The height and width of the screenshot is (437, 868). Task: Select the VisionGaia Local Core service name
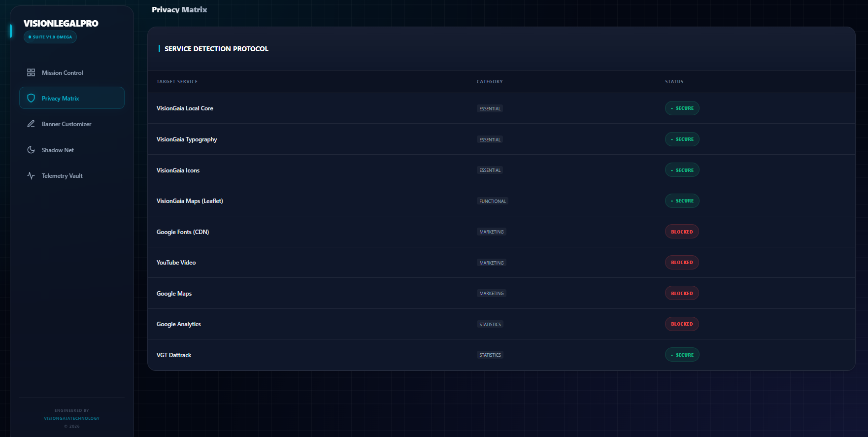click(x=185, y=108)
